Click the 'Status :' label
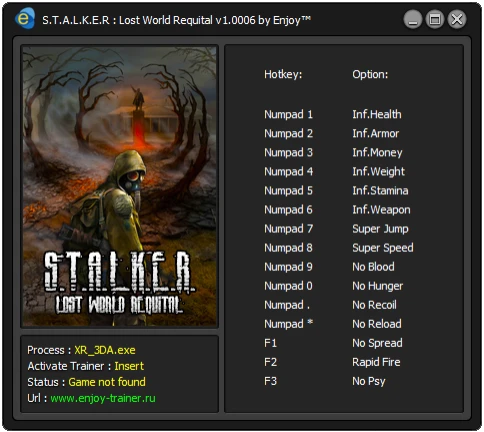484x432 pixels. 46,382
